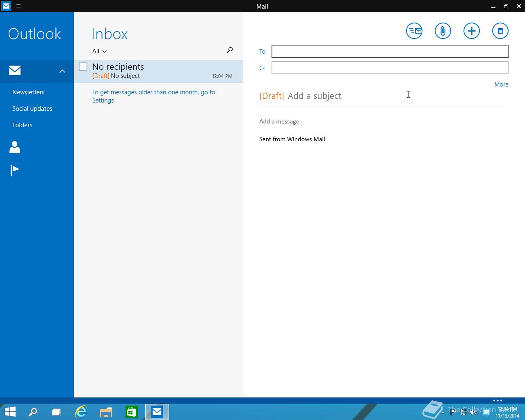The width and height of the screenshot is (525, 420).
Task: Select the No recipients draft message
Action: (158, 71)
